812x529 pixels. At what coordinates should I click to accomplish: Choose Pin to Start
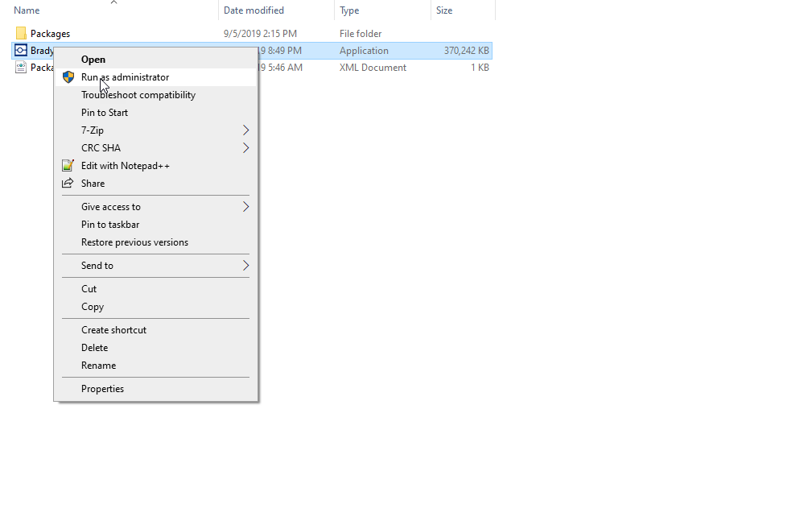(x=105, y=113)
